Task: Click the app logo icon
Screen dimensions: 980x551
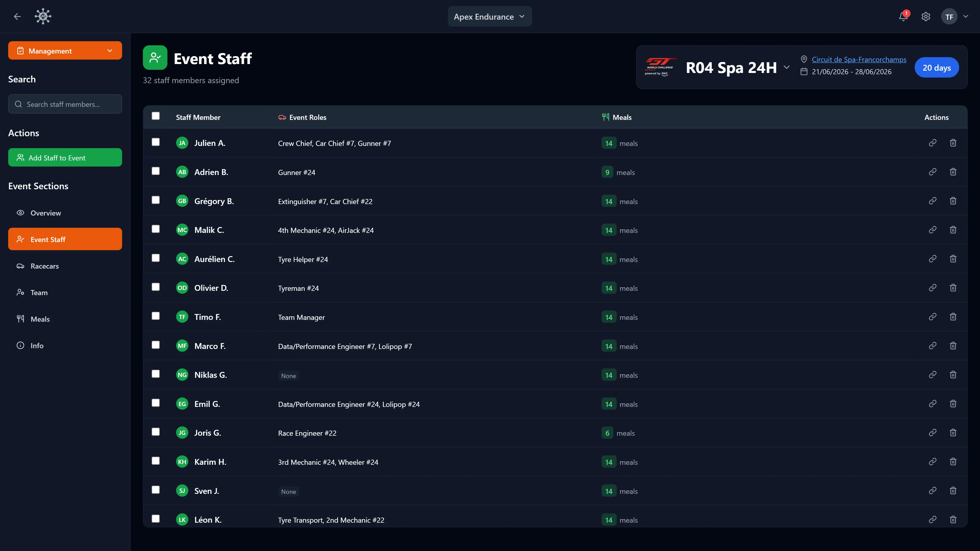Action: coord(43,16)
